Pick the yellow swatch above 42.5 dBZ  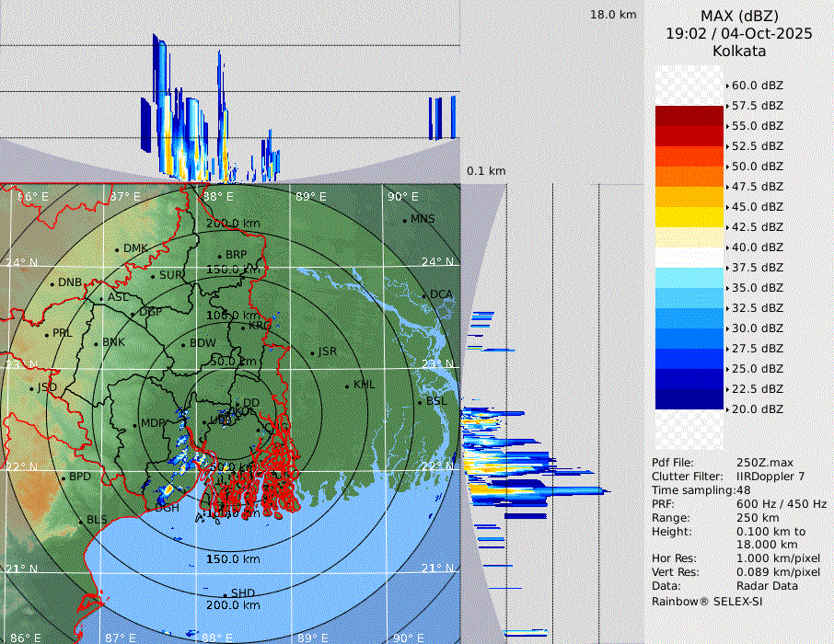click(x=689, y=217)
